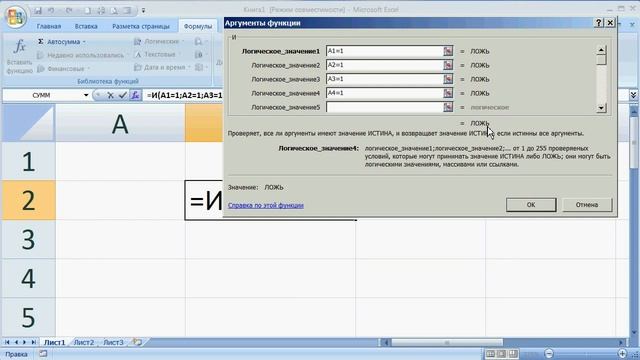Click the empty Логическое_значение5 field

coord(384,107)
